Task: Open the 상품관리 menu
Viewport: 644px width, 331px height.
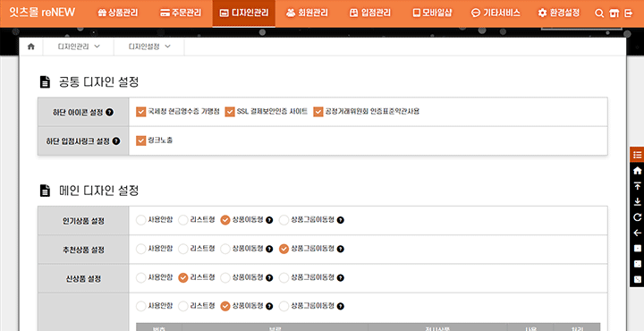Action: pyautogui.click(x=117, y=13)
